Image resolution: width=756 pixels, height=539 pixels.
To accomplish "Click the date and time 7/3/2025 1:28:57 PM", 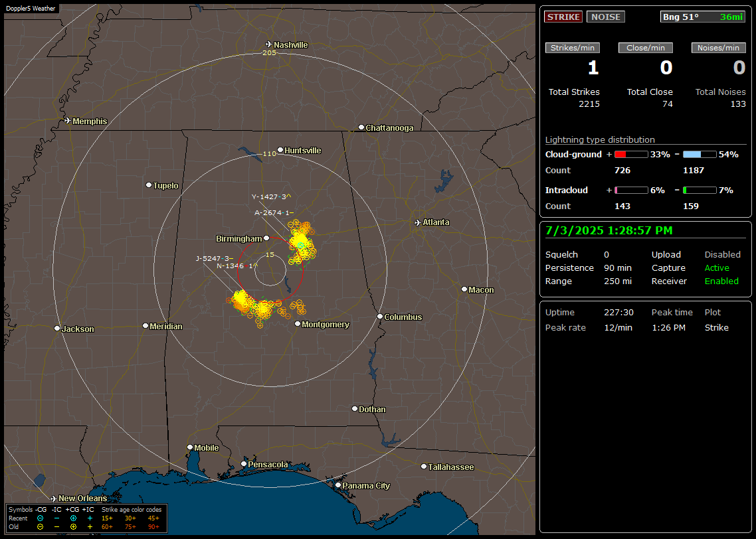I will coord(609,231).
